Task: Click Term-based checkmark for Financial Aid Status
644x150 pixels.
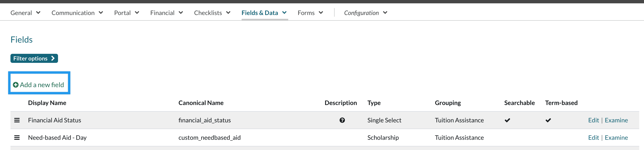Action: point(548,120)
